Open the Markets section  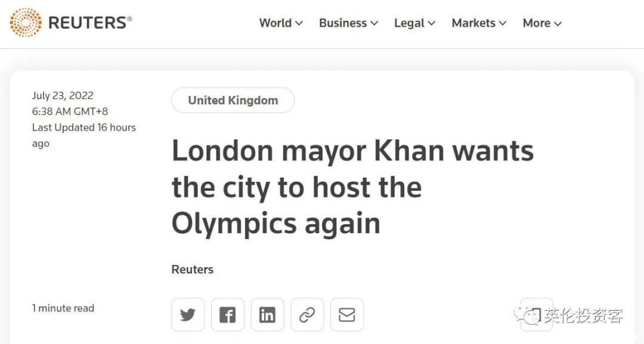click(473, 23)
